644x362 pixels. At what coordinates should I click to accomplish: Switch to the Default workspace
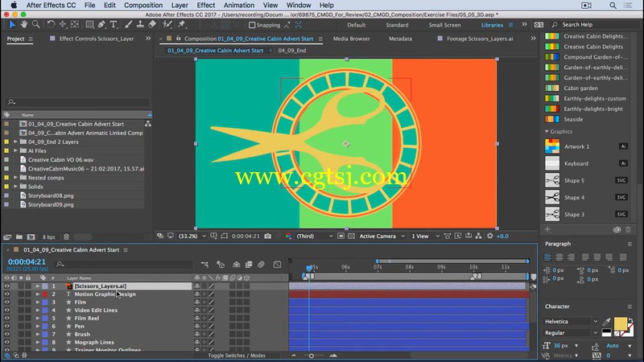pos(356,25)
